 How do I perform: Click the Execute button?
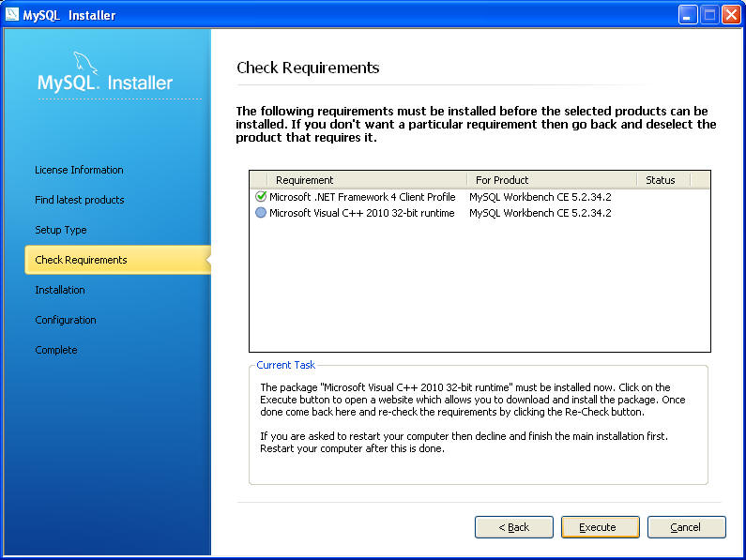[600, 527]
